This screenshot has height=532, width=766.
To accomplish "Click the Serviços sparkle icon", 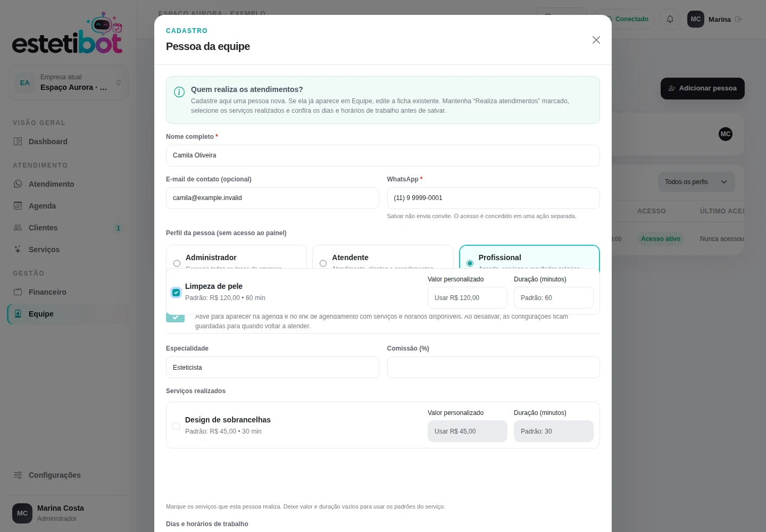I will [x=18, y=250].
